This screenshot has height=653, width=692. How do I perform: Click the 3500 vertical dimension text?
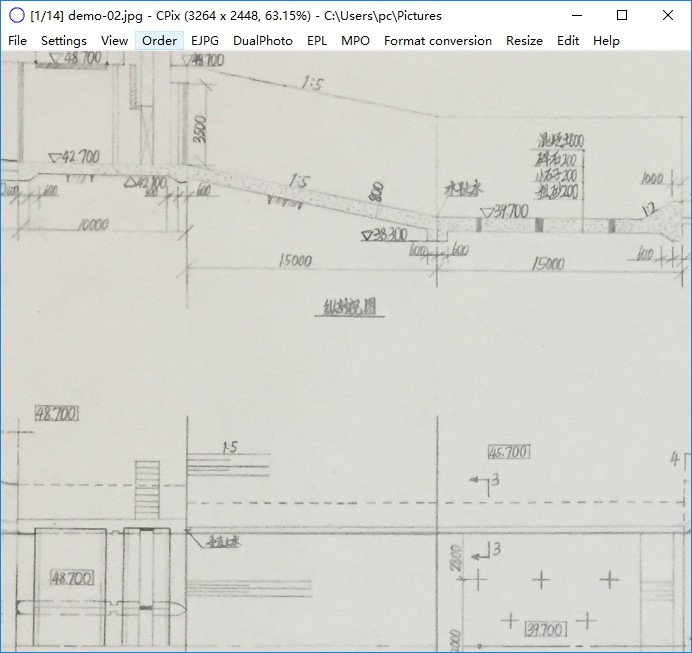[x=200, y=129]
